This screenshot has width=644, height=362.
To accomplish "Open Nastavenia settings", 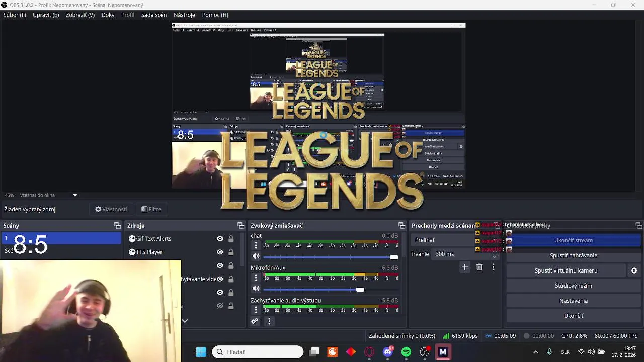I will point(574,301).
